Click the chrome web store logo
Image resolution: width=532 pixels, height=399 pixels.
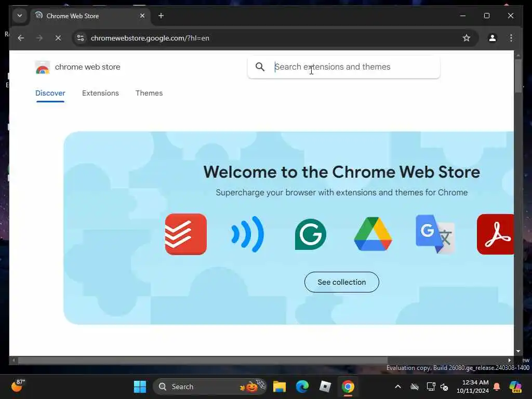tap(43, 67)
